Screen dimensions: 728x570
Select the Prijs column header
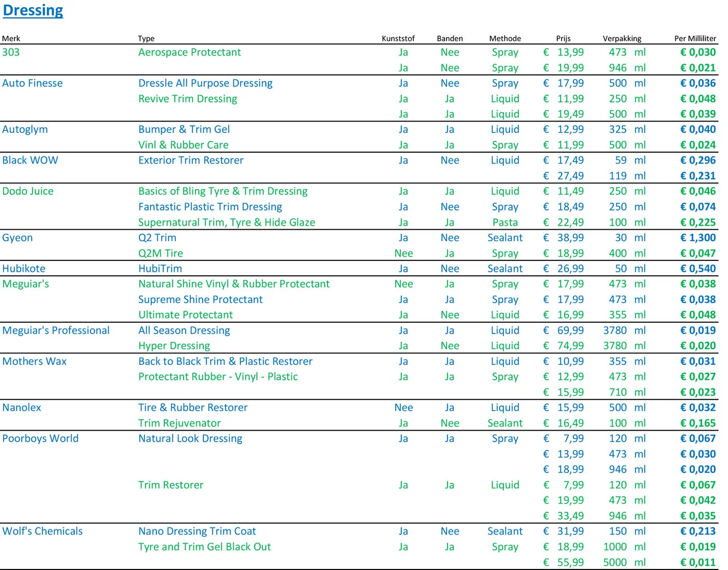point(563,38)
